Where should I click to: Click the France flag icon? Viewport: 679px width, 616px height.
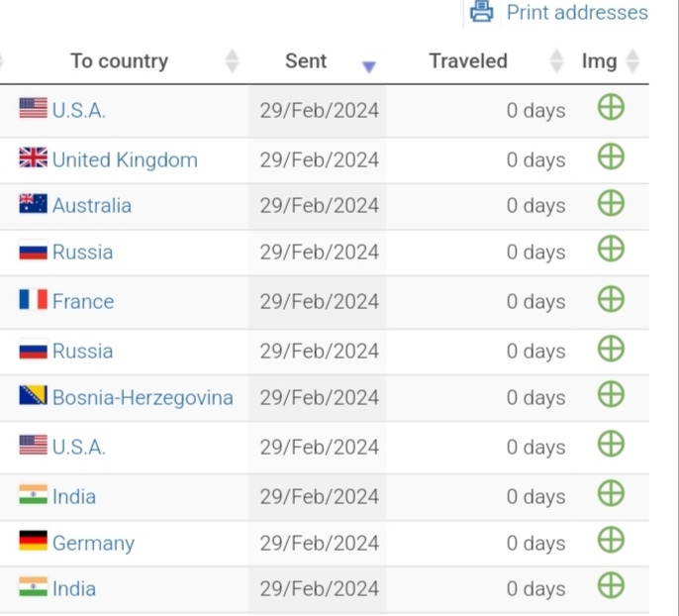(x=34, y=299)
